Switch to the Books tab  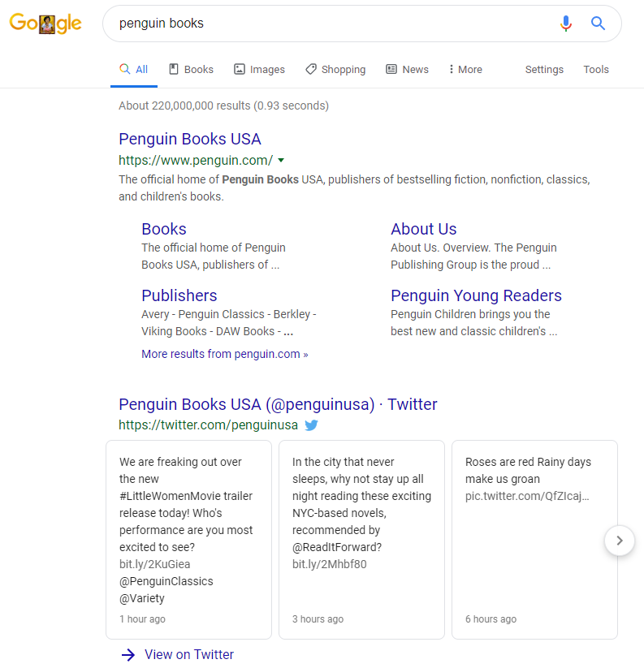pyautogui.click(x=191, y=70)
